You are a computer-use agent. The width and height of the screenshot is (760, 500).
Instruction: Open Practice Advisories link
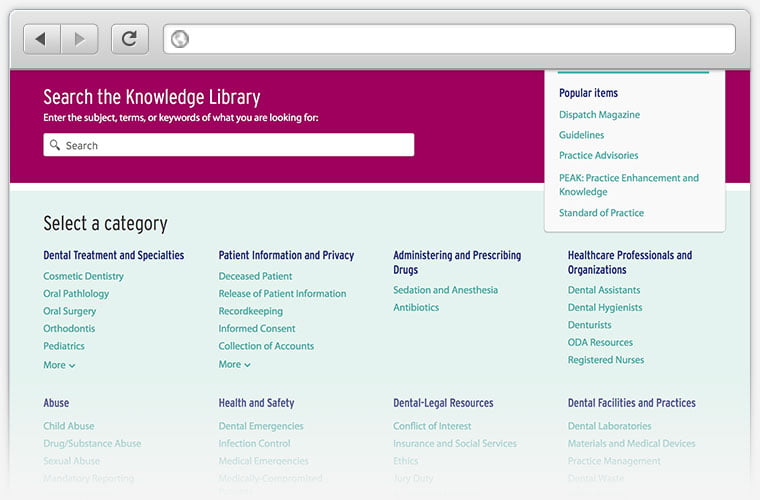pyautogui.click(x=598, y=156)
